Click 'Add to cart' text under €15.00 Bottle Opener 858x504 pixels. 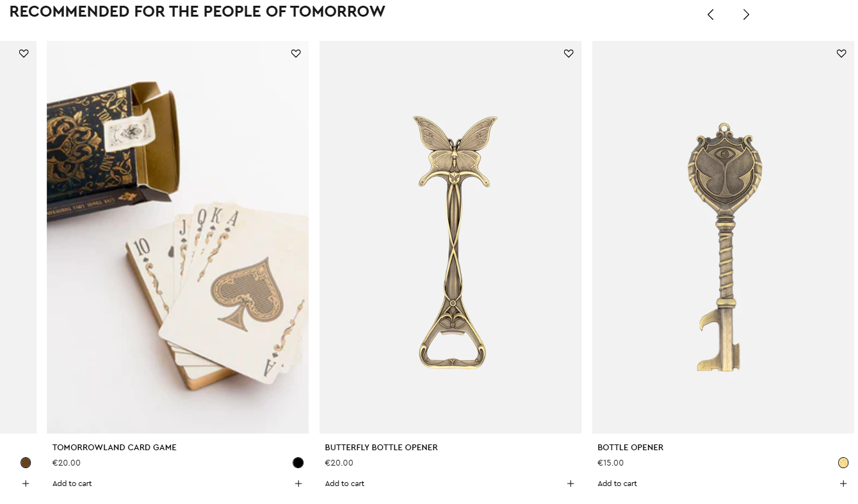(x=617, y=484)
